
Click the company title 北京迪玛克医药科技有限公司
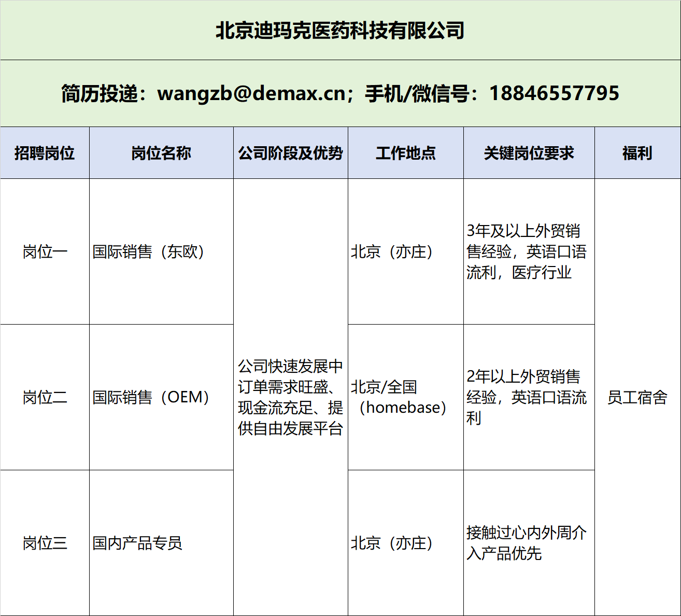coord(340,30)
